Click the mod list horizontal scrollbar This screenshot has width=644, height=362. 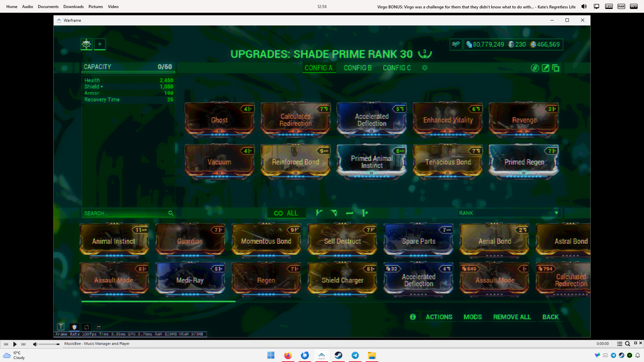pos(158,301)
